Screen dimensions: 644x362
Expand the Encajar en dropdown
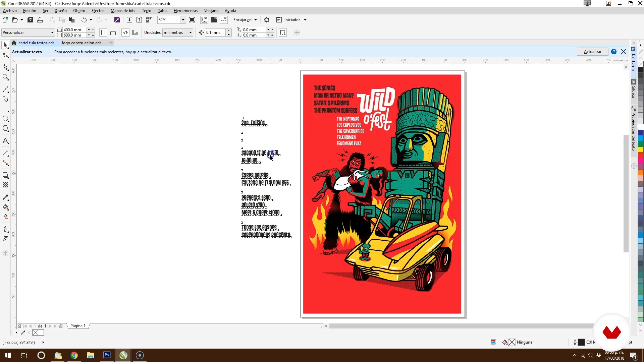256,20
